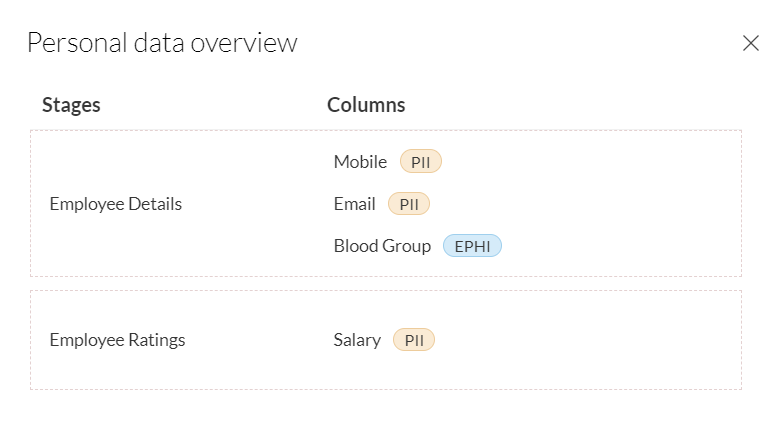Click the Columns header label
This screenshot has height=426, width=779.
coord(366,105)
